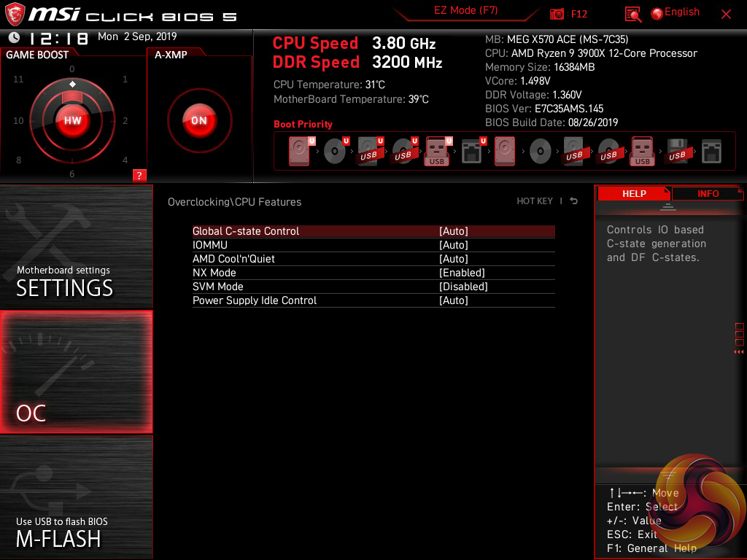Screen dimensions: 747x560
Task: Click the MSI dragon shield logo
Action: point(15,14)
